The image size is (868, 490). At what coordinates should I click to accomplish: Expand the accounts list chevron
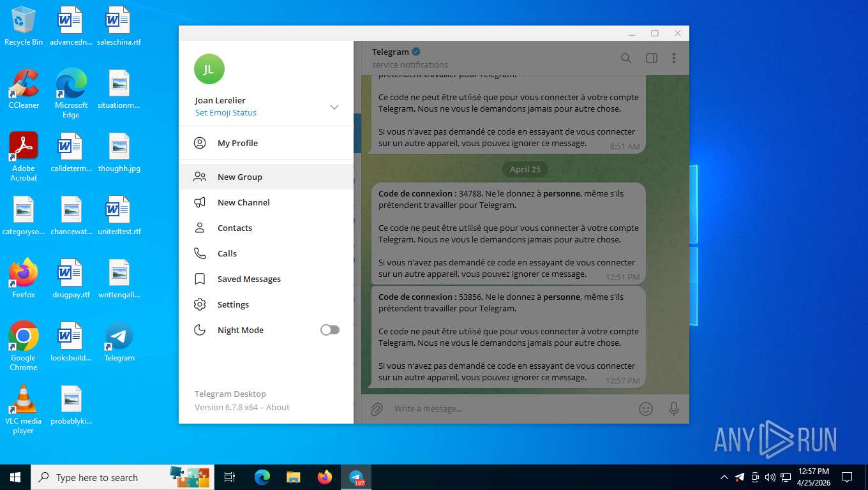[x=334, y=107]
